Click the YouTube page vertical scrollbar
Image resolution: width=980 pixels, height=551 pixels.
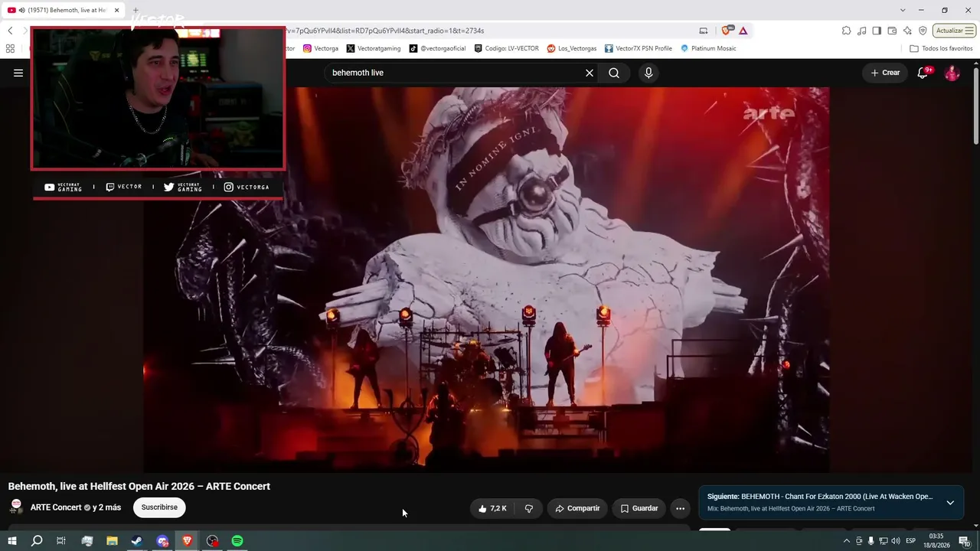976,106
